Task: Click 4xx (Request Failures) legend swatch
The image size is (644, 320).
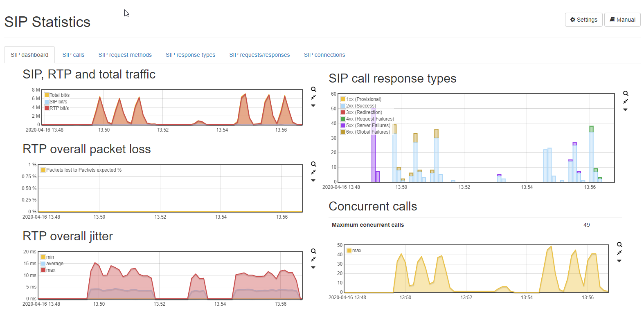Action: (x=343, y=119)
